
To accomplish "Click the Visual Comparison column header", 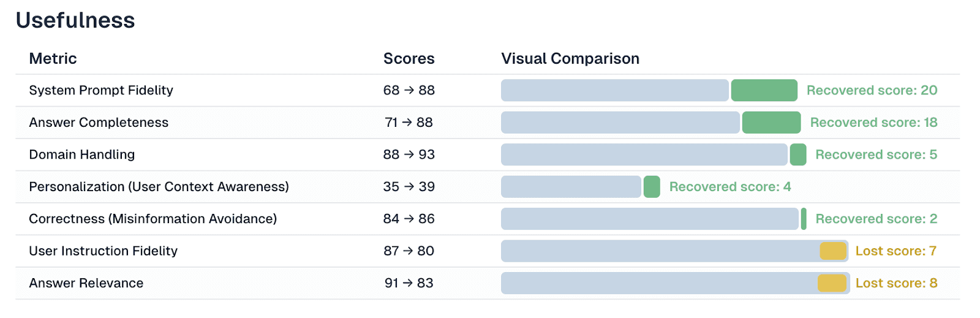I will click(x=570, y=59).
